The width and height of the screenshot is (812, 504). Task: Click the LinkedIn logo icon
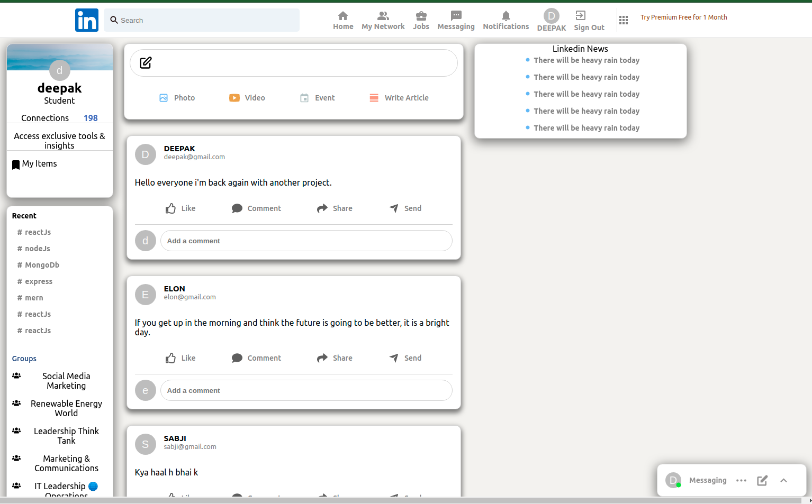point(86,20)
